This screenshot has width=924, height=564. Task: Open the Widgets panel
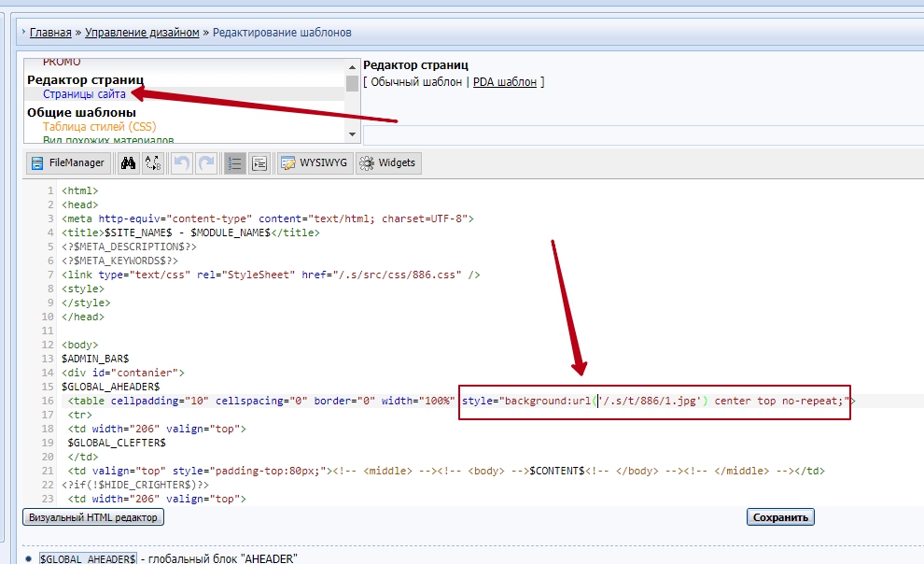tap(387, 163)
